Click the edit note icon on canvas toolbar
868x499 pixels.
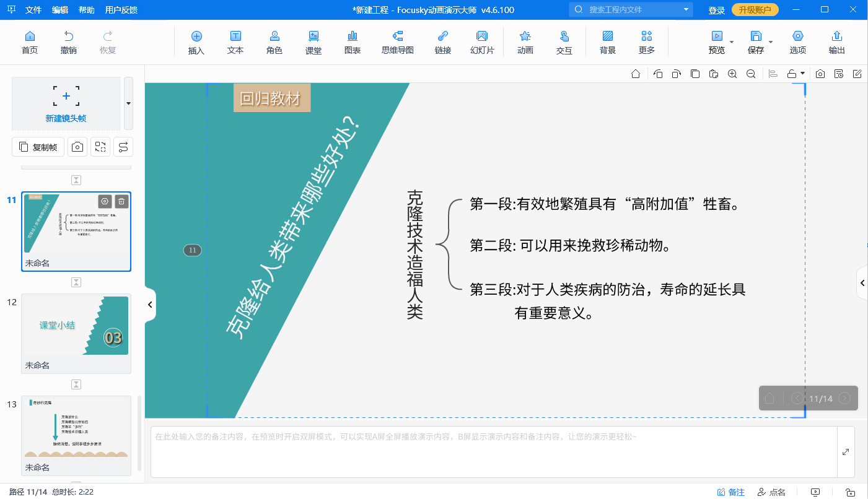tap(857, 74)
